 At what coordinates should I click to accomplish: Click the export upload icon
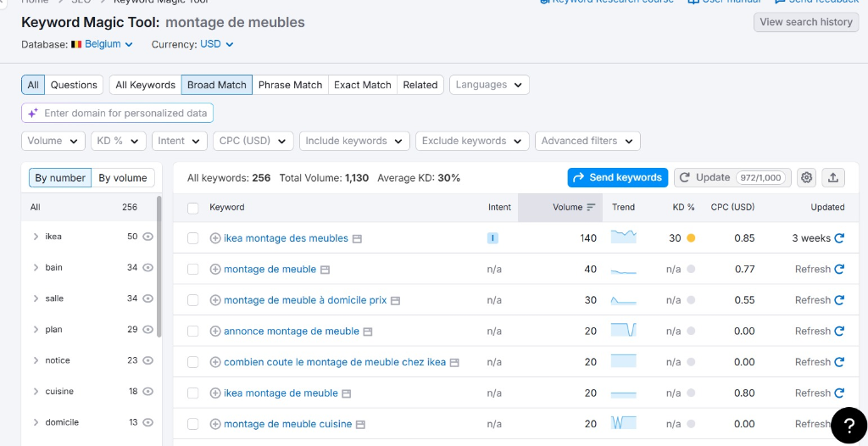pyautogui.click(x=833, y=177)
